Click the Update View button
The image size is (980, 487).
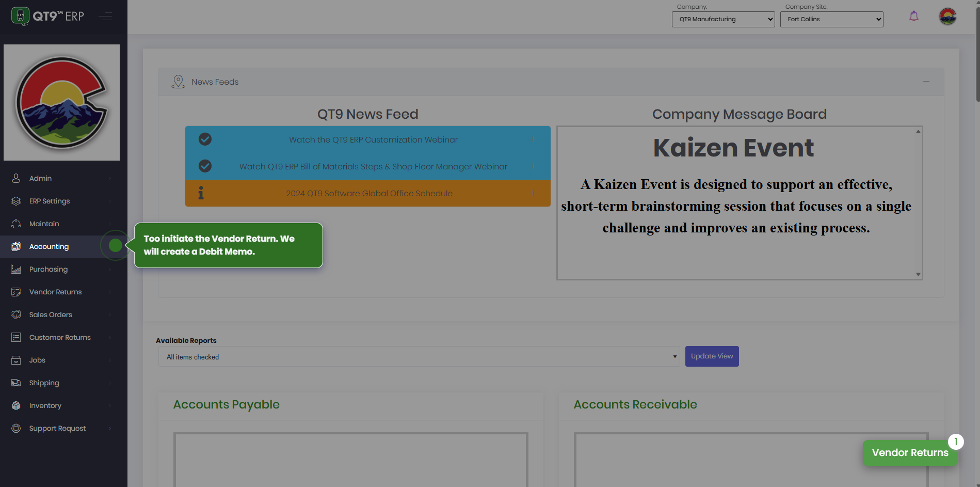click(x=712, y=356)
